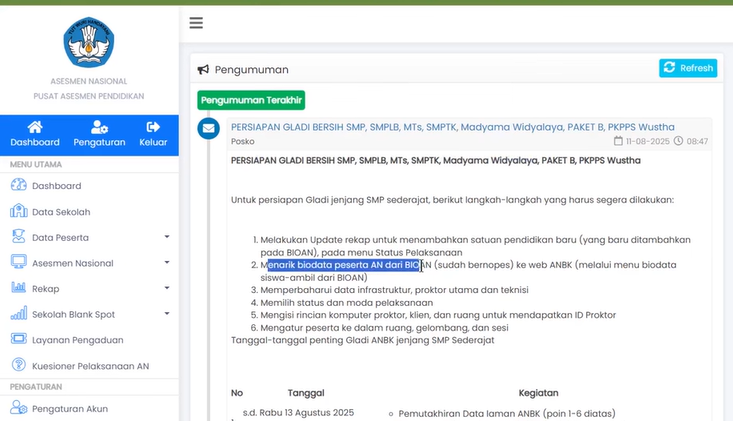
Task: Click the highlighted text 'enarik biodata peserta AN dari BIO'
Action: pyautogui.click(x=344, y=265)
